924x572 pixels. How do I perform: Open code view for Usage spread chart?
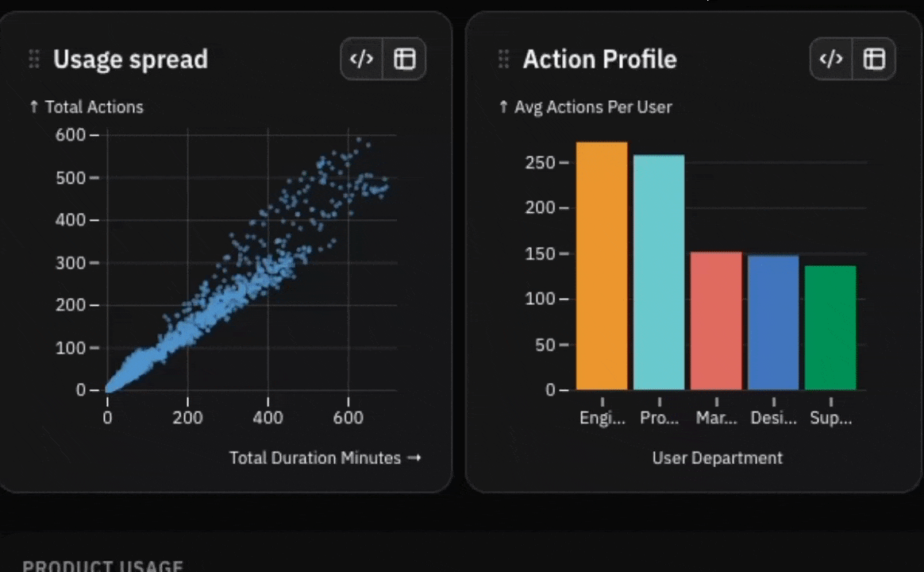point(361,59)
